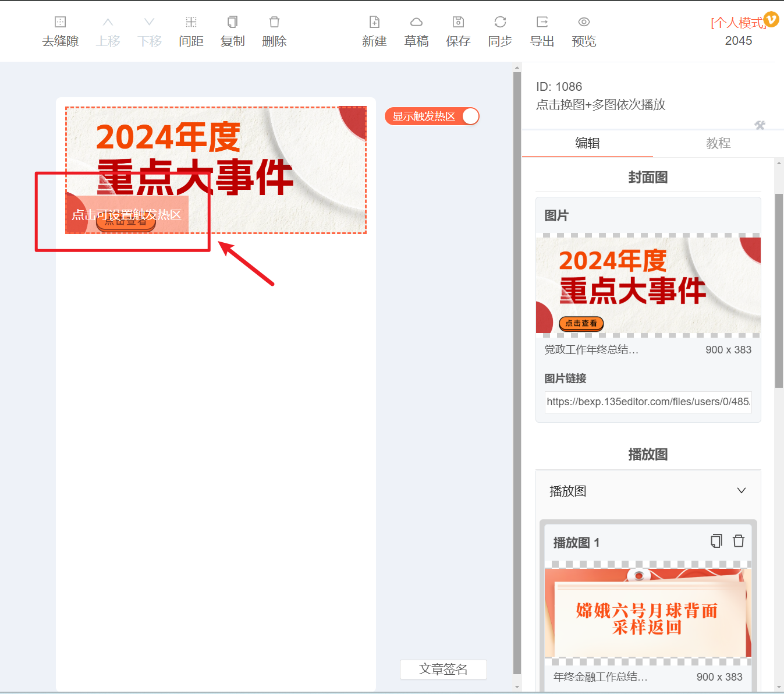Click the right panel vertical scrollbar thumb
The image size is (784, 694).
(x=779, y=290)
